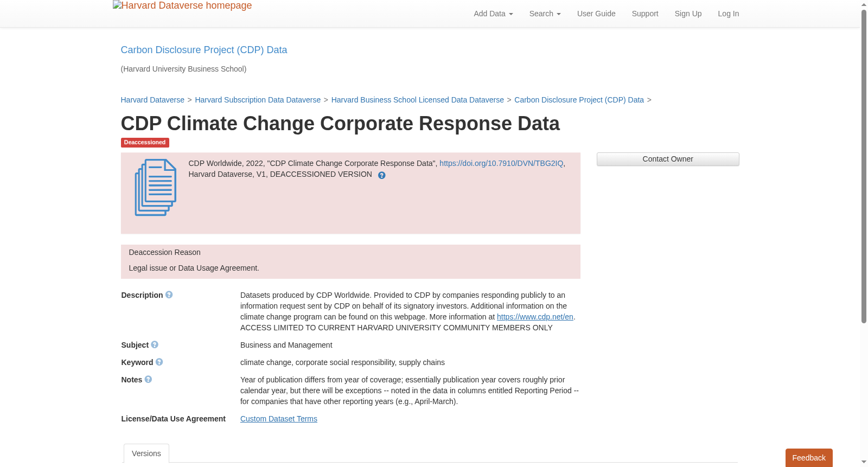The height and width of the screenshot is (467, 868).
Task: Click the Feedback button
Action: click(x=809, y=458)
